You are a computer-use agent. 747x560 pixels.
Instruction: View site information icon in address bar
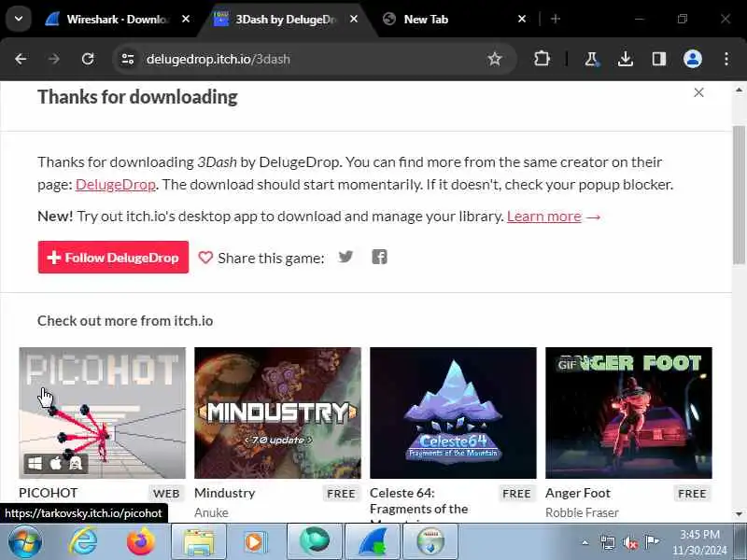pos(128,59)
